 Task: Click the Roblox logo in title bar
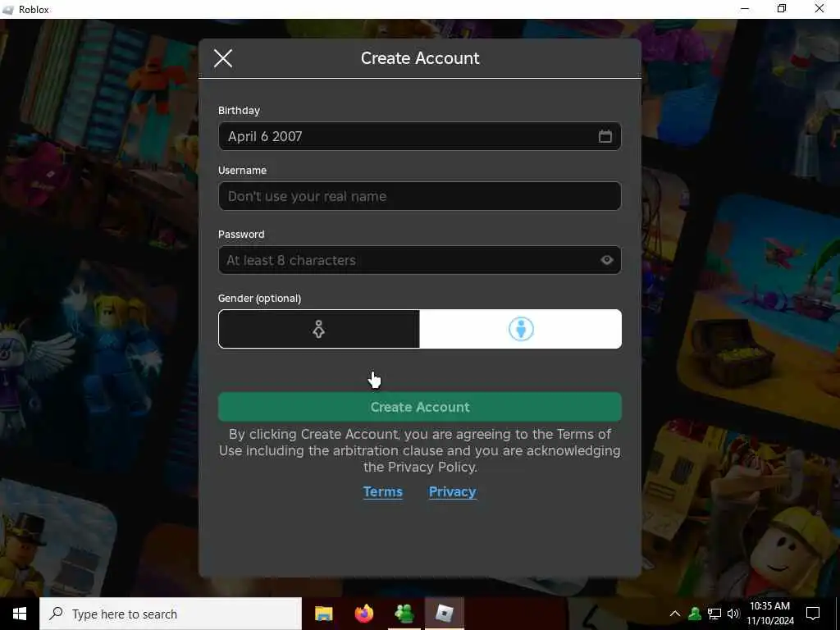coord(8,10)
